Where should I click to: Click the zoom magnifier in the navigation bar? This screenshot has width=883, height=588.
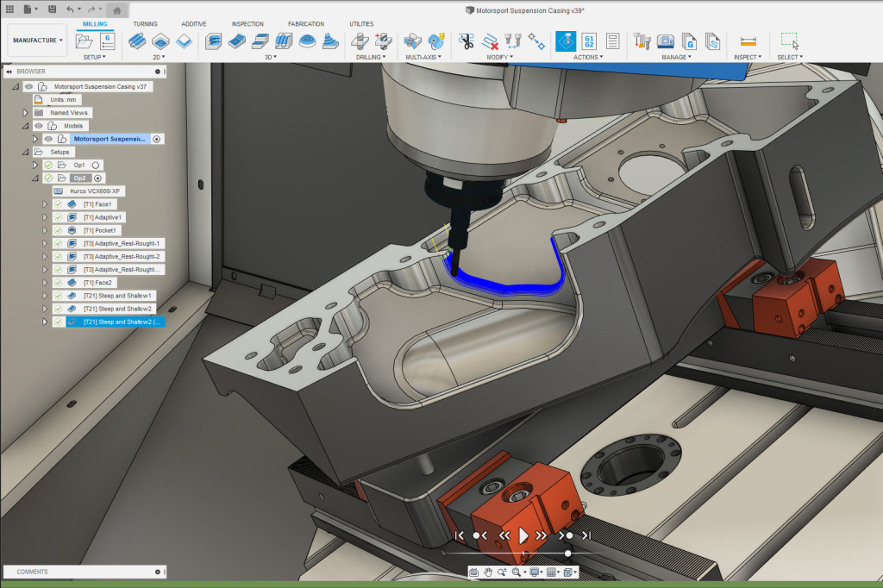[501, 572]
